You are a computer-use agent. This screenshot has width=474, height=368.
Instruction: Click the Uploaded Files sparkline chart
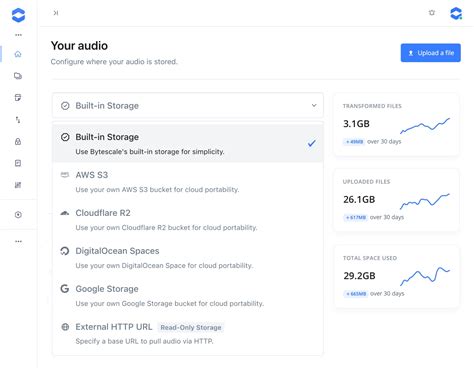[425, 201]
